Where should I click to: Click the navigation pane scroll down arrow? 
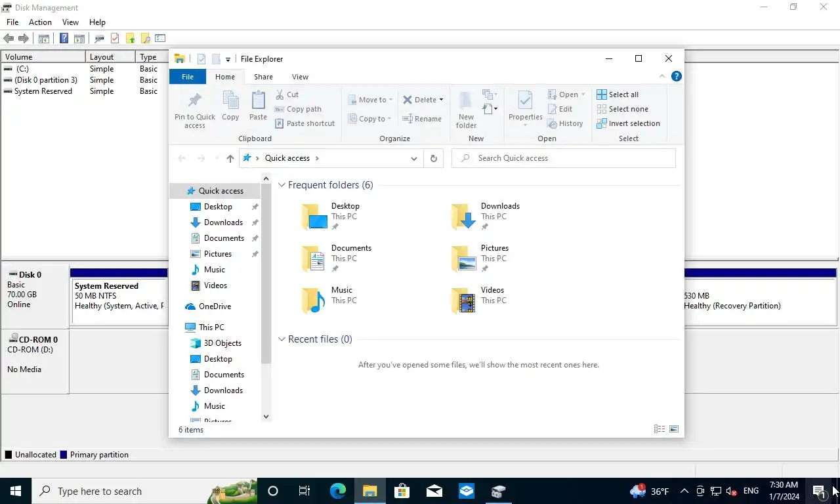266,416
